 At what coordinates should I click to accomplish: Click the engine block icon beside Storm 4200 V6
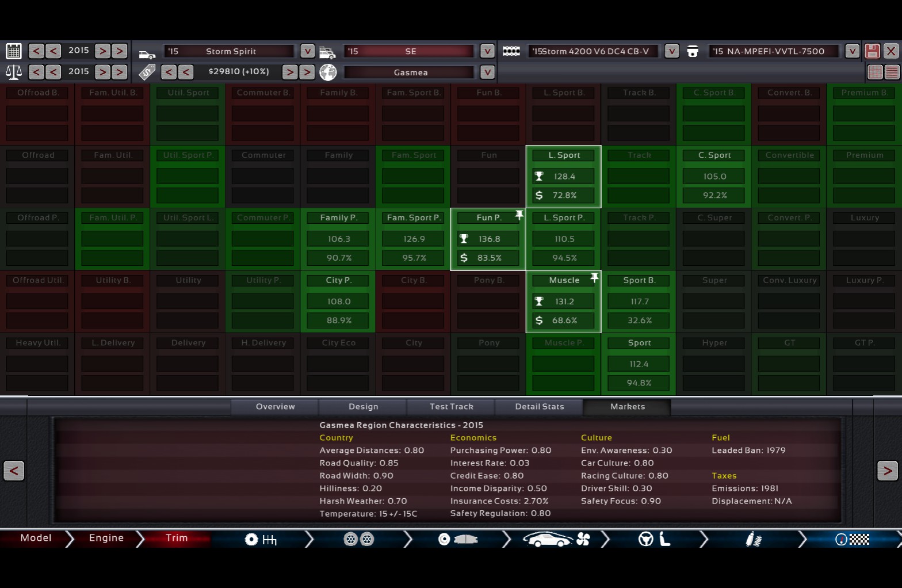511,51
